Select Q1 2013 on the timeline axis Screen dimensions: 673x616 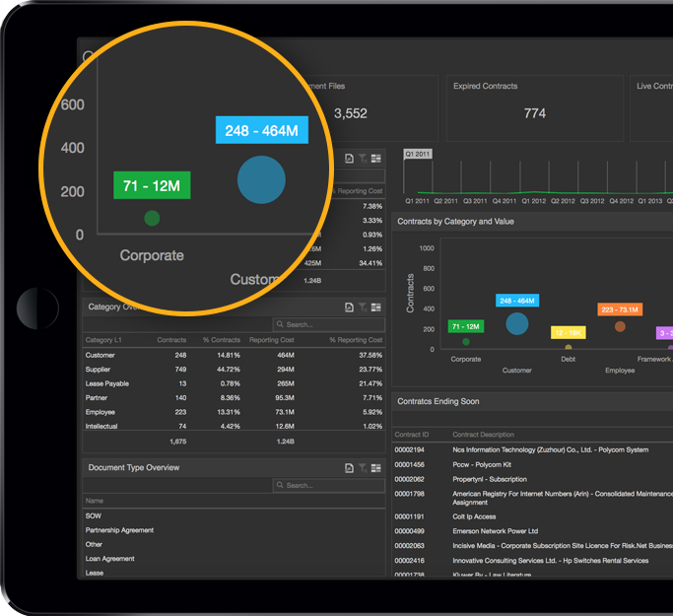[649, 201]
